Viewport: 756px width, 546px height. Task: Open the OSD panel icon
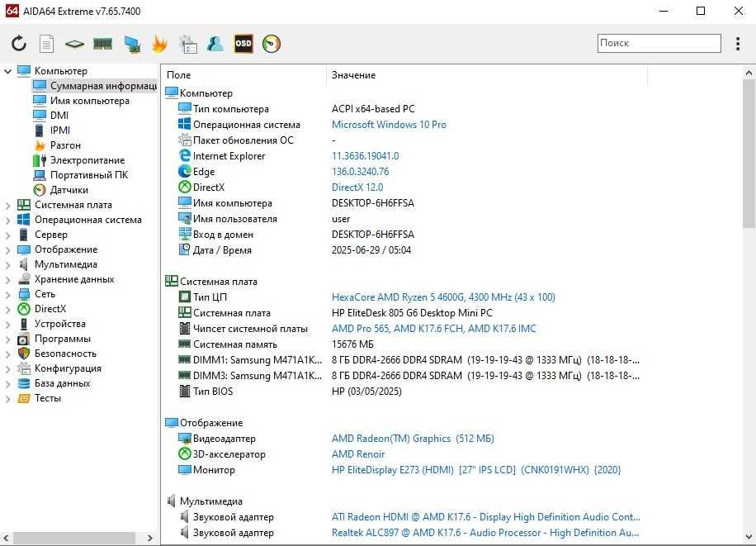(x=243, y=44)
